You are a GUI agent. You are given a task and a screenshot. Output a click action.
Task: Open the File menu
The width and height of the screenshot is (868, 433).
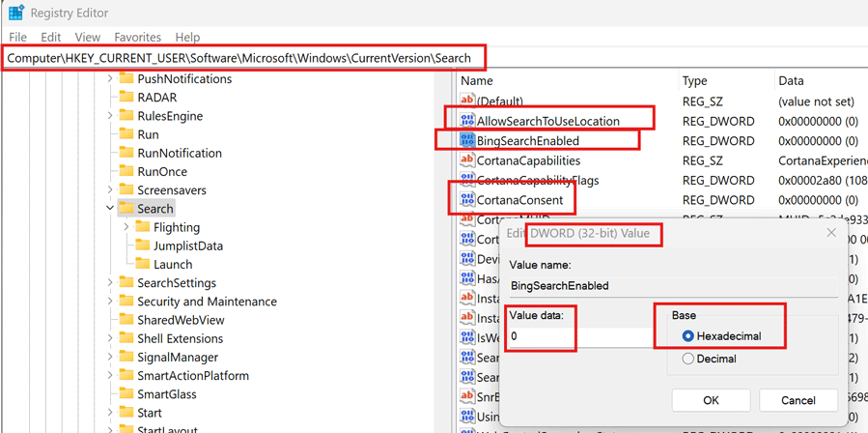point(17,37)
